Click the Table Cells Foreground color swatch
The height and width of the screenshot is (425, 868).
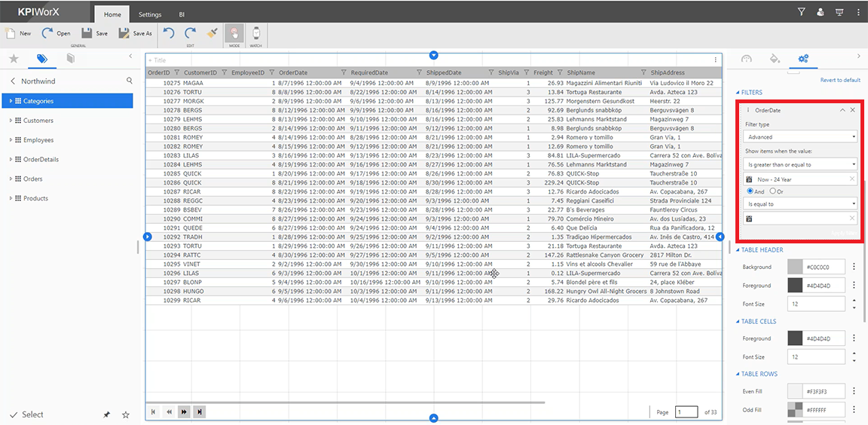(794, 338)
